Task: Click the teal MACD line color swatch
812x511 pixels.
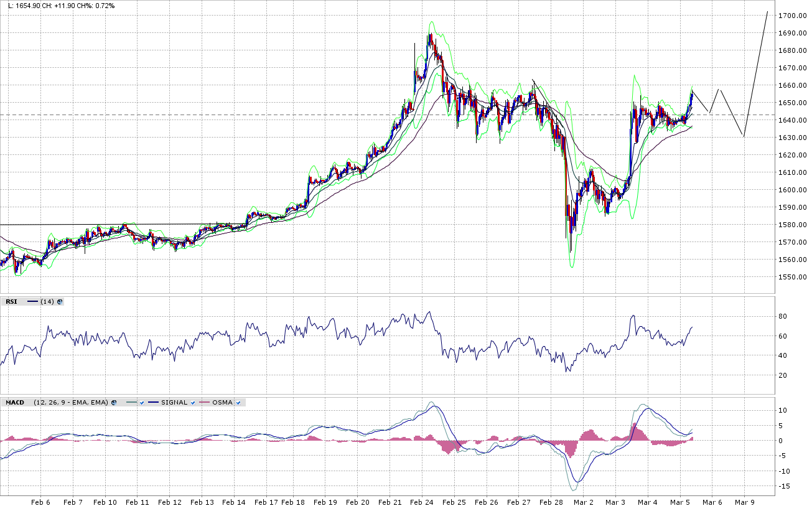Action: (131, 403)
